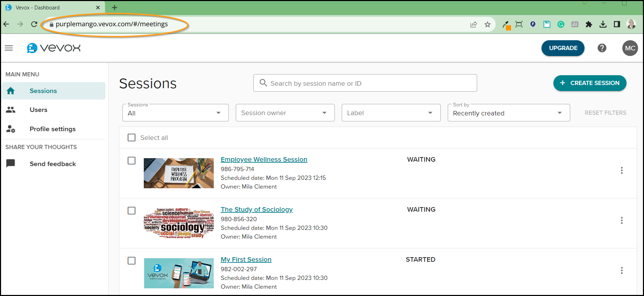Click session ID 982-002-297
This screenshot has height=296, width=644.
(239, 269)
